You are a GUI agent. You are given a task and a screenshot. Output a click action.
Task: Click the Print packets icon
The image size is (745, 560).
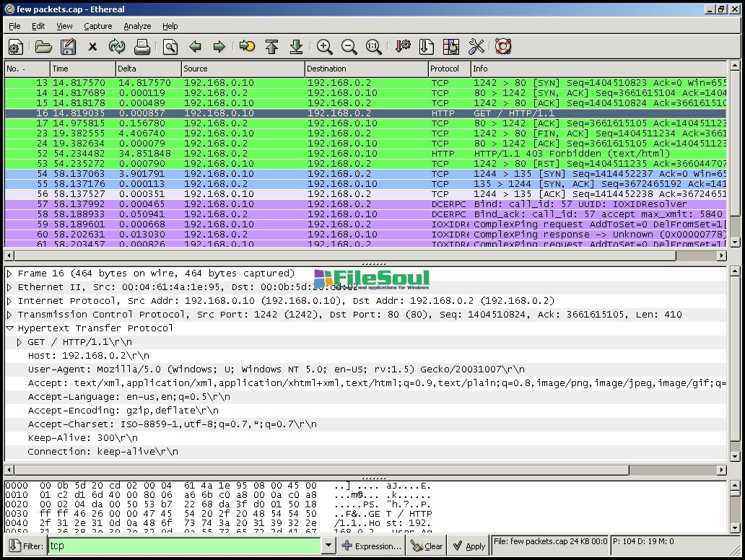142,47
